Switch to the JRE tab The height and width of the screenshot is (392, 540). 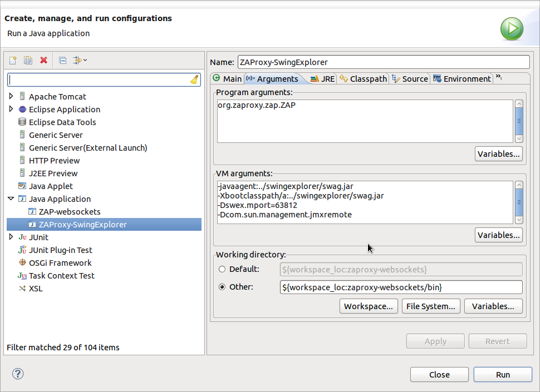click(323, 79)
